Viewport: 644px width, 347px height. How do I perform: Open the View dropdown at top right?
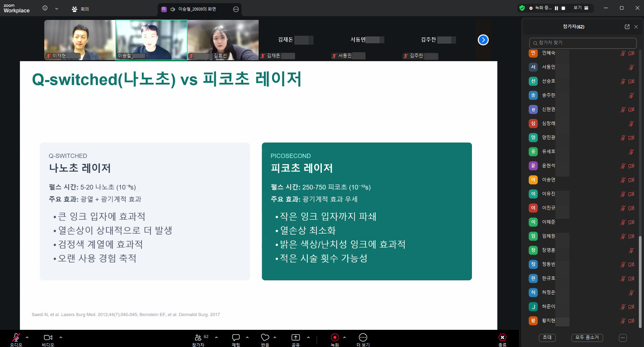(x=581, y=8)
